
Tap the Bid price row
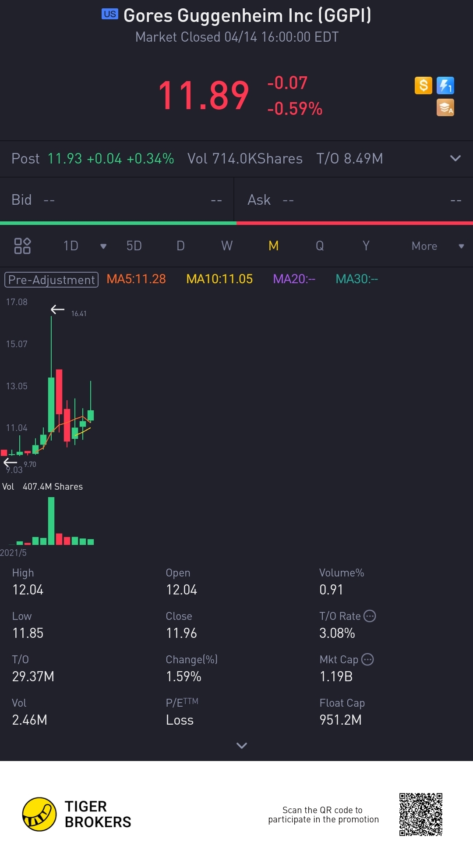tap(117, 200)
